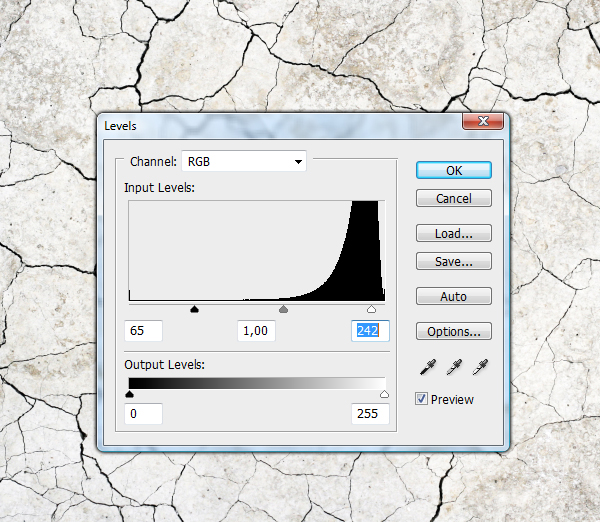Viewport: 600px width, 522px height.
Task: Click the shadow input field showing 65
Action: [143, 331]
